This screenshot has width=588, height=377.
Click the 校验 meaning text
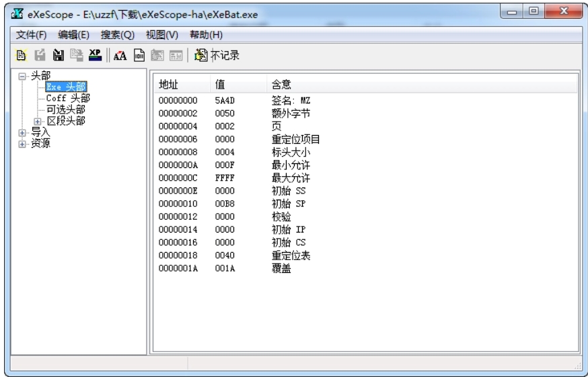click(x=281, y=216)
